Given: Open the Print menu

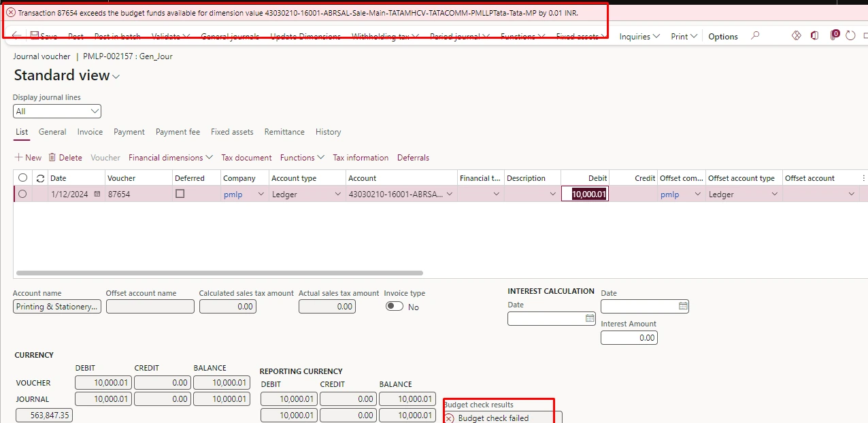Looking at the screenshot, I should (684, 37).
